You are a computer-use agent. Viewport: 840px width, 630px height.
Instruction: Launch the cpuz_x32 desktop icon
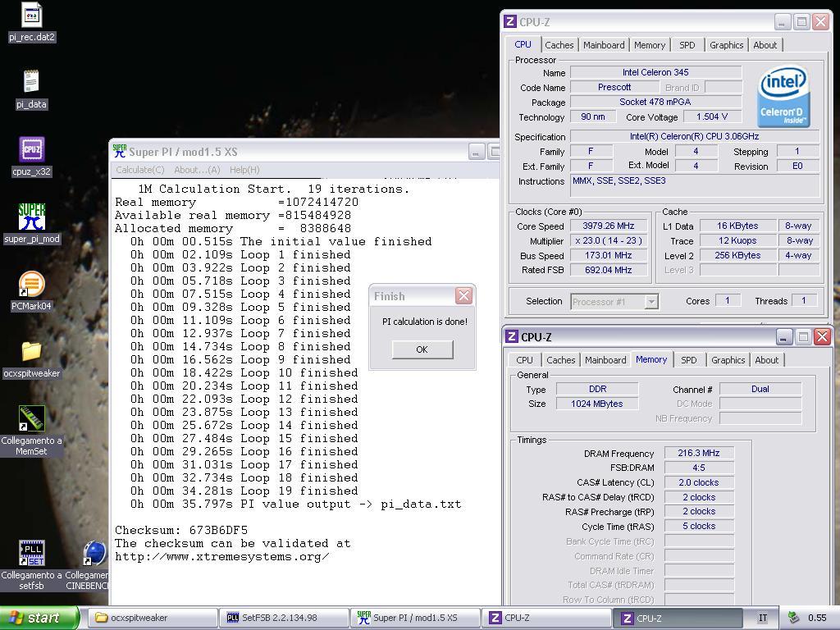(32, 149)
